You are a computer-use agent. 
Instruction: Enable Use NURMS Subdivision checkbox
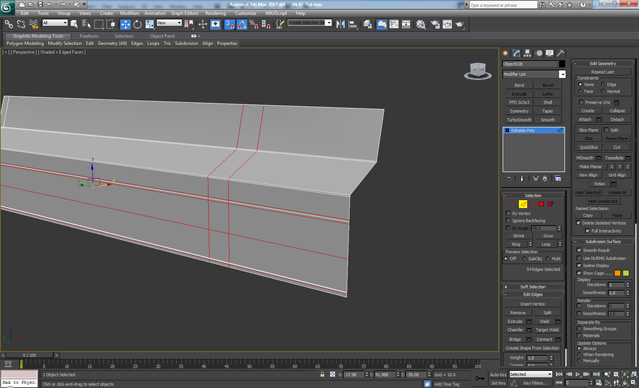point(579,258)
